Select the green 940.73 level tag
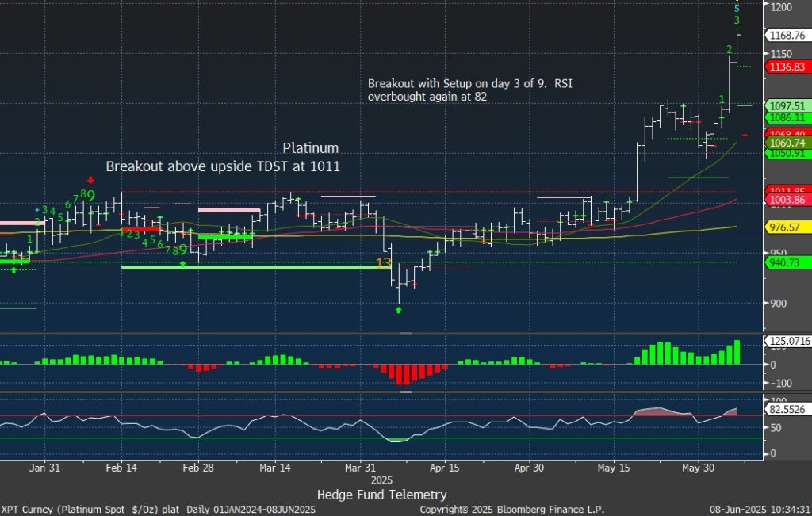The width and height of the screenshot is (812, 516). tap(787, 262)
